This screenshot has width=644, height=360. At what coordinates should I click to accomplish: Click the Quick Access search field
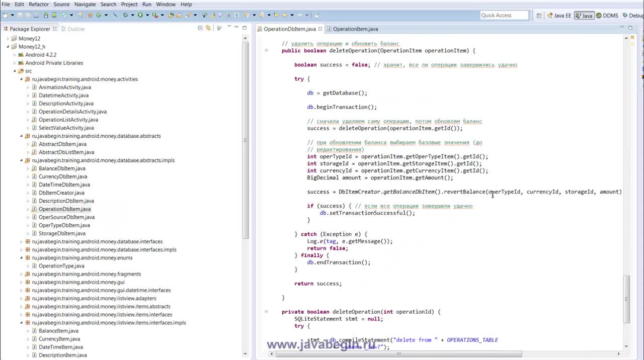(504, 16)
